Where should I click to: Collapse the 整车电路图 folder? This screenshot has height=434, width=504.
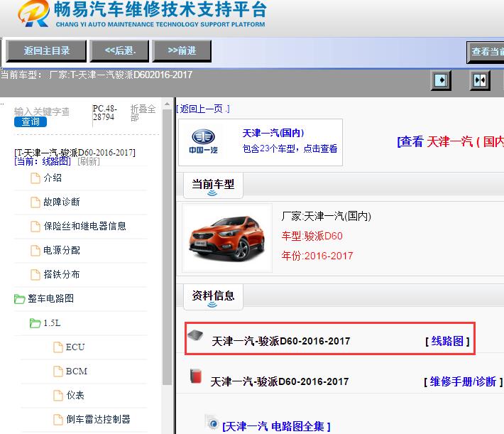pyautogui.click(x=19, y=299)
